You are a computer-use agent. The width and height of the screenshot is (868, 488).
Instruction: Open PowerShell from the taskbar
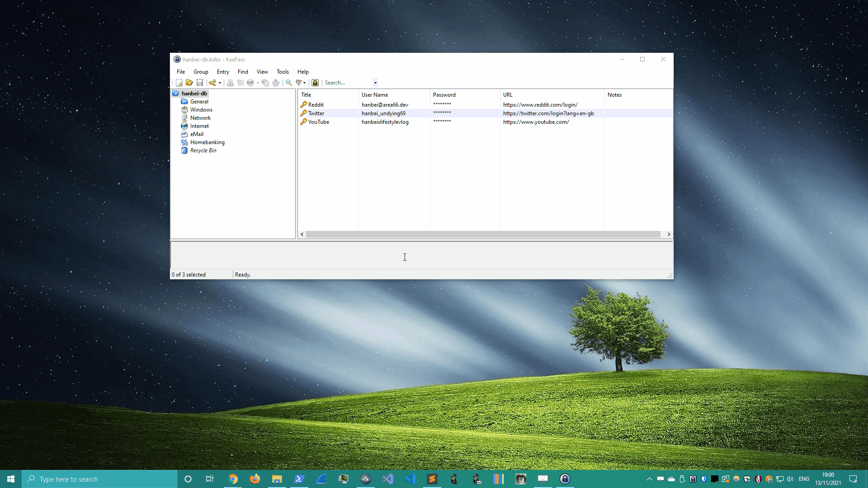(x=299, y=479)
